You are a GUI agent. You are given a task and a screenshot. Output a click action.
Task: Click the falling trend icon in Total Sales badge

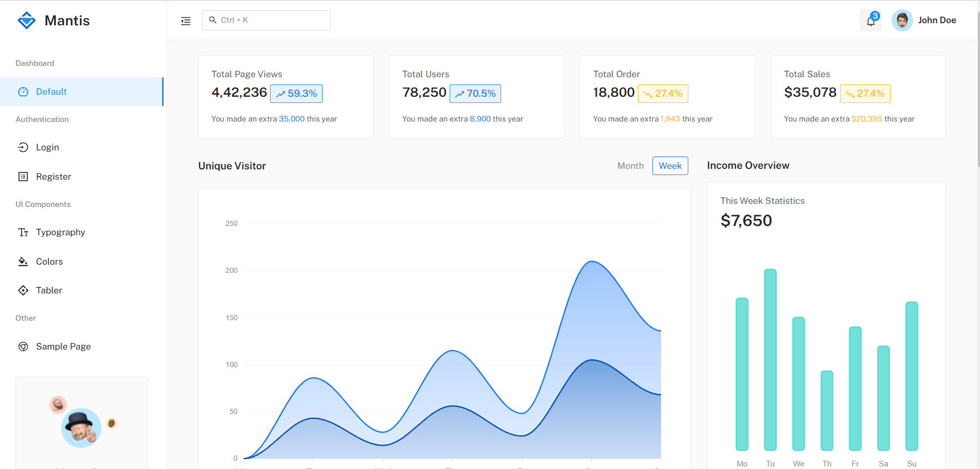(850, 94)
